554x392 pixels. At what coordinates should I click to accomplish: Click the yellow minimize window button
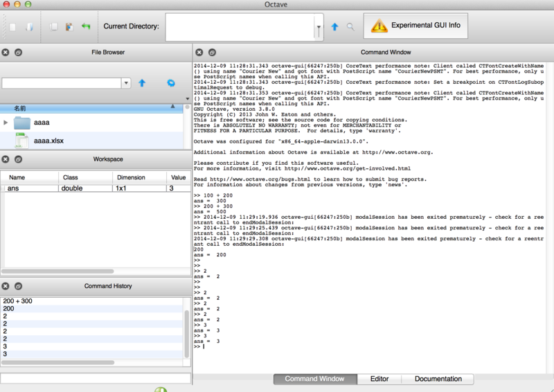(x=17, y=4)
